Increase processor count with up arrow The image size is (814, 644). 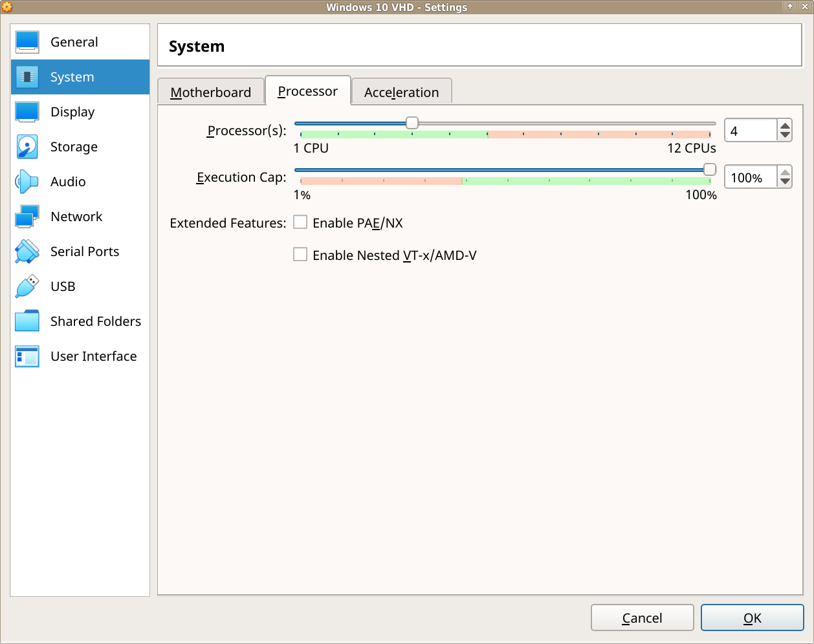click(x=785, y=125)
